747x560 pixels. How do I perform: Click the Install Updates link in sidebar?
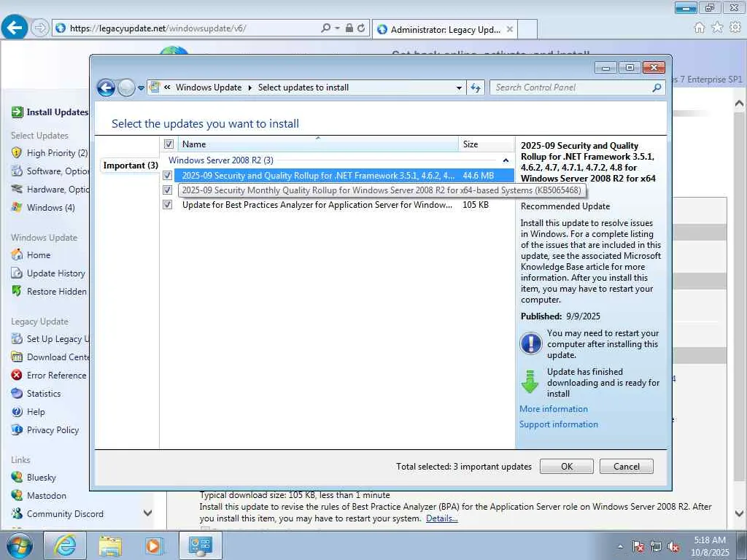(x=57, y=112)
